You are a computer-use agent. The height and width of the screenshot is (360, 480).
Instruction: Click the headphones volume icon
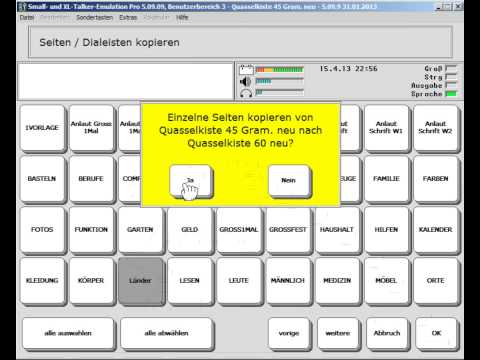click(246, 93)
